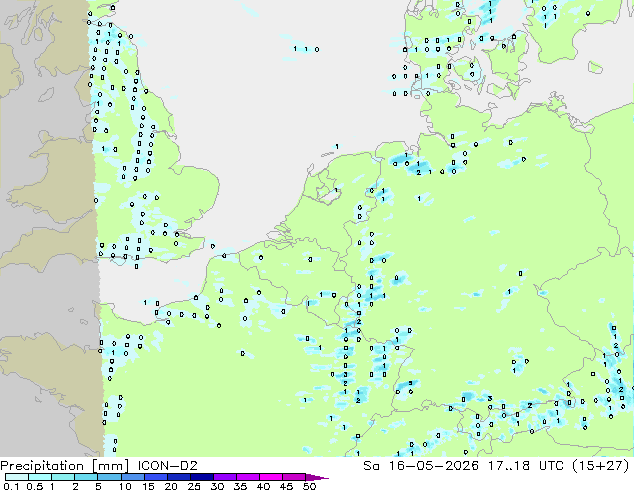Click the 'ICON-D2' model label
634x490 pixels.
click(x=167, y=466)
